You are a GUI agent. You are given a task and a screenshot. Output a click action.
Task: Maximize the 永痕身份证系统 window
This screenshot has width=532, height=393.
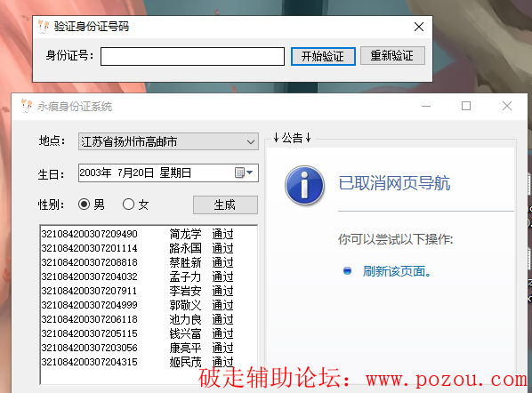(x=466, y=106)
